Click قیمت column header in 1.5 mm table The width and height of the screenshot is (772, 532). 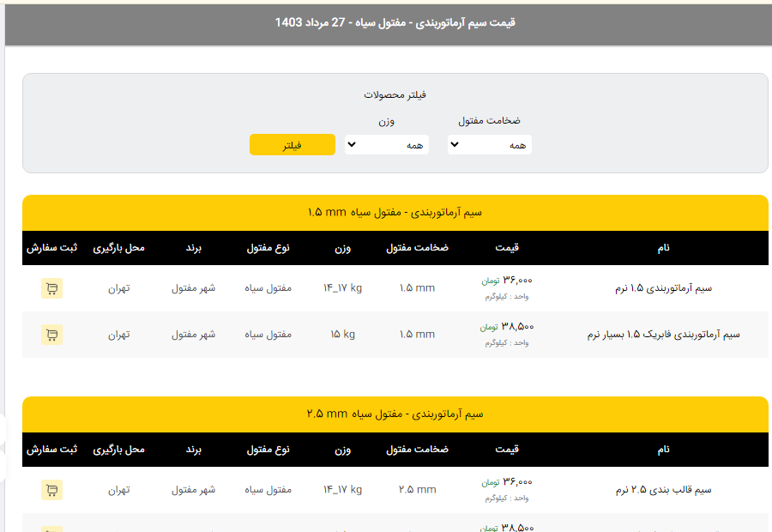pos(507,248)
